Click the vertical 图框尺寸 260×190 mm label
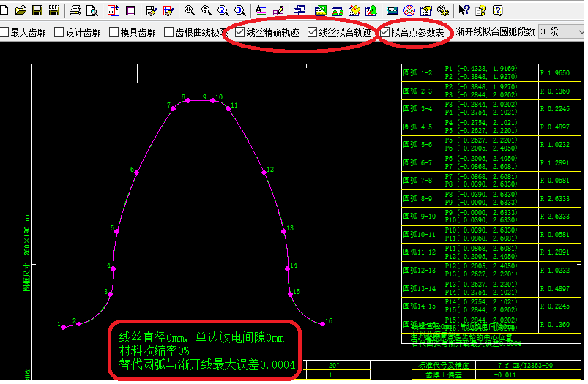The height and width of the screenshot is (384, 588). 26,253
